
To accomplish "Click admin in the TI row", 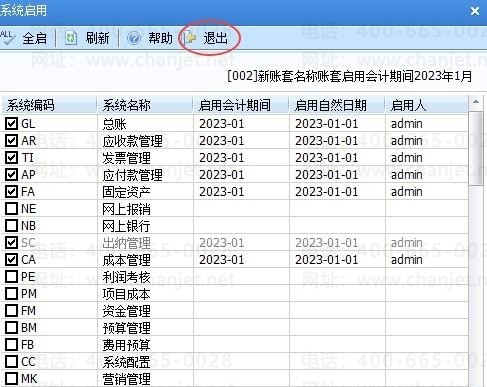I will (407, 158).
